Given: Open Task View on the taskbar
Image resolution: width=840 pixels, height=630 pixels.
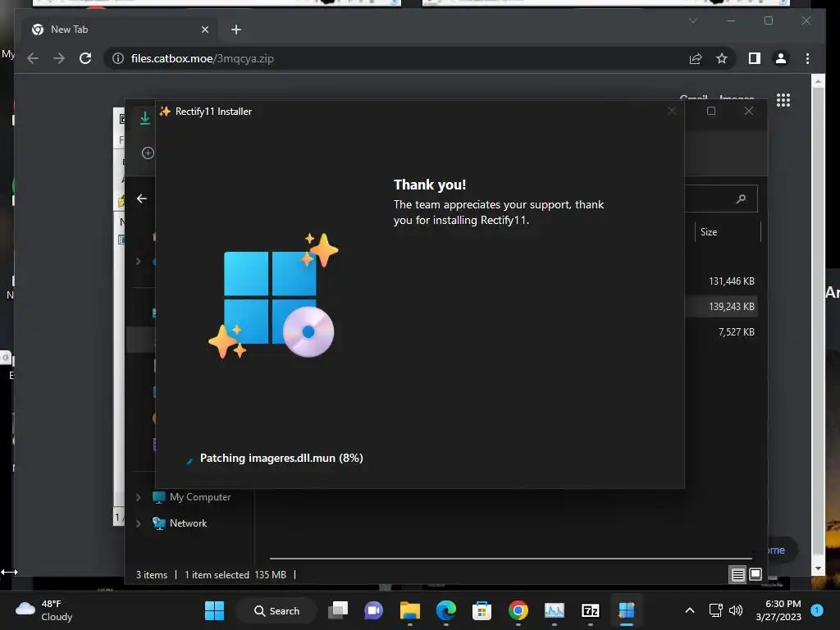Looking at the screenshot, I should coord(338,610).
